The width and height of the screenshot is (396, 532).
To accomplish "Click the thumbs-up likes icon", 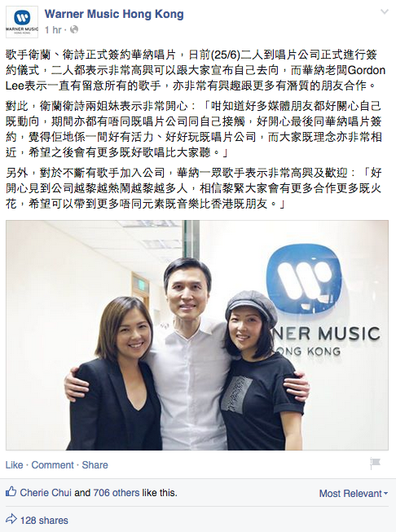I will pyautogui.click(x=11, y=492).
